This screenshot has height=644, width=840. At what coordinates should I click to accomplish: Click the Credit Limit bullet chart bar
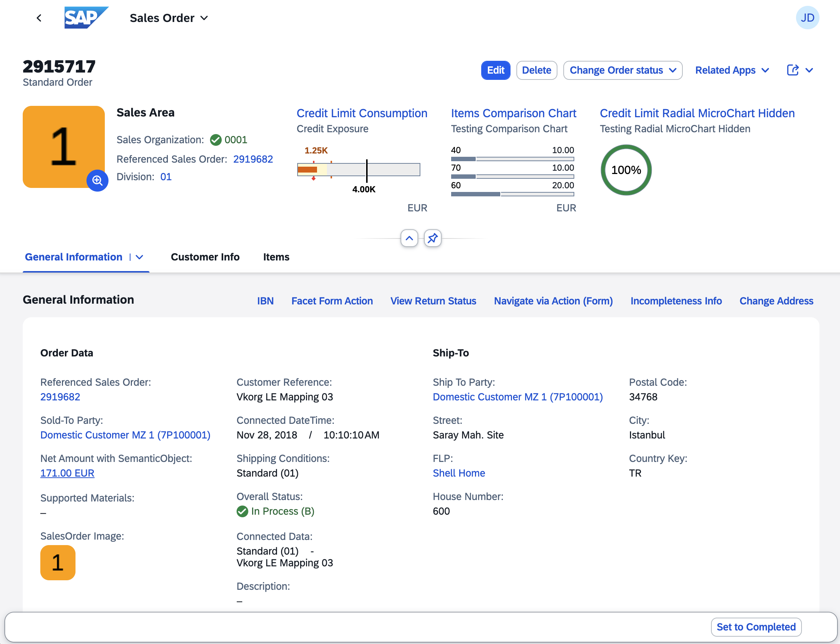coord(359,170)
